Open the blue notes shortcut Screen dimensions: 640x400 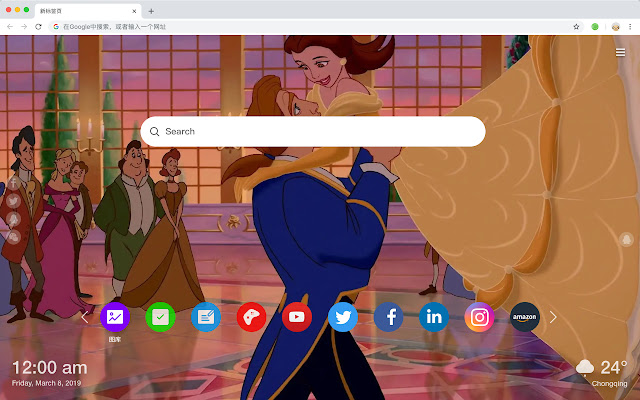pos(206,317)
